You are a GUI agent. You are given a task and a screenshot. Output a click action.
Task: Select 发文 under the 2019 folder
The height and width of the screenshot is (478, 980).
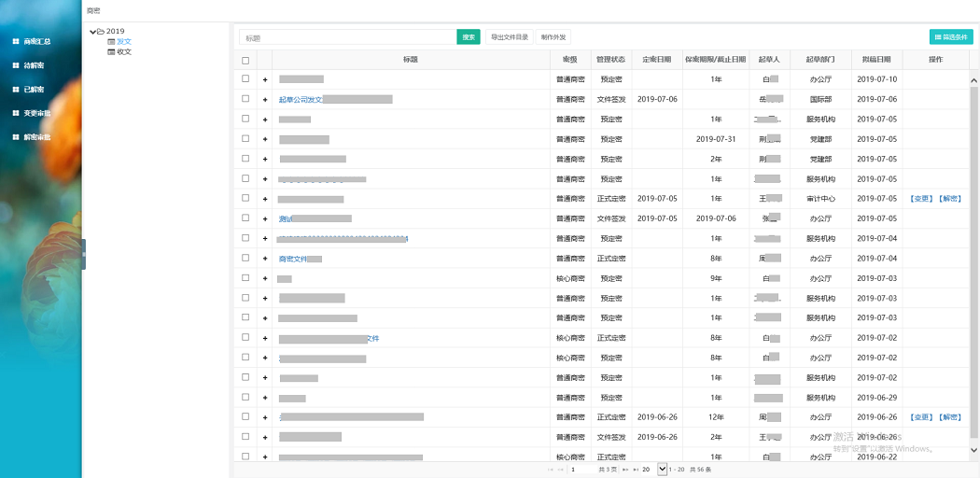[124, 42]
